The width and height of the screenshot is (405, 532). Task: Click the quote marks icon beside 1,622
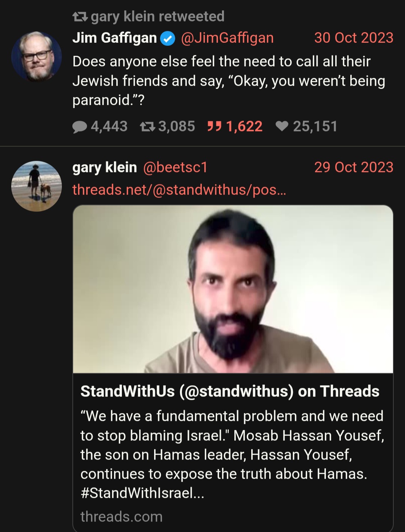(214, 127)
